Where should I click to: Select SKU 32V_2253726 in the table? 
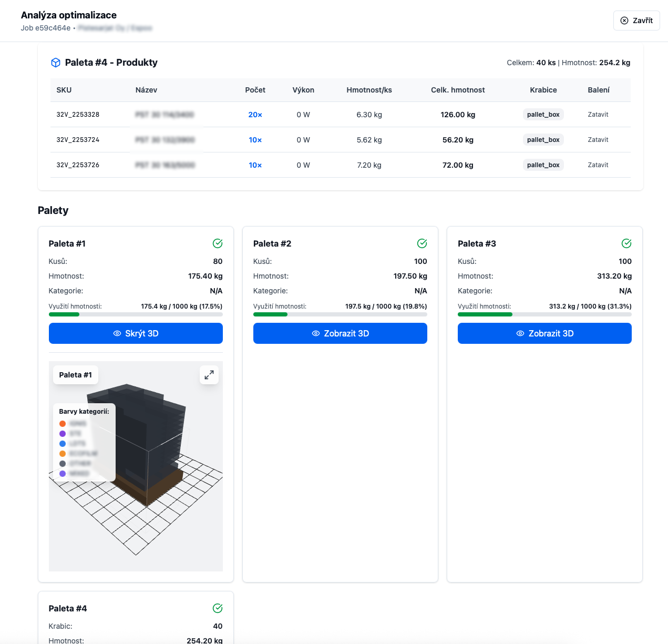coord(78,165)
